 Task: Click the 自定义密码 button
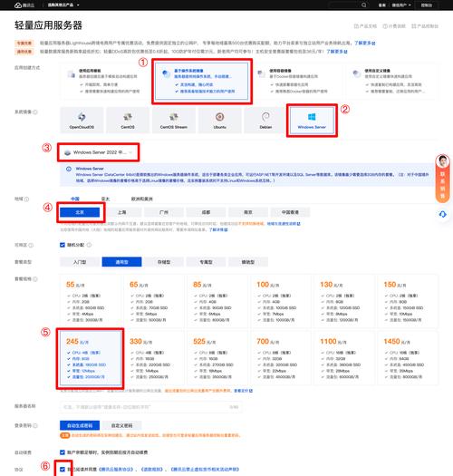(121, 425)
